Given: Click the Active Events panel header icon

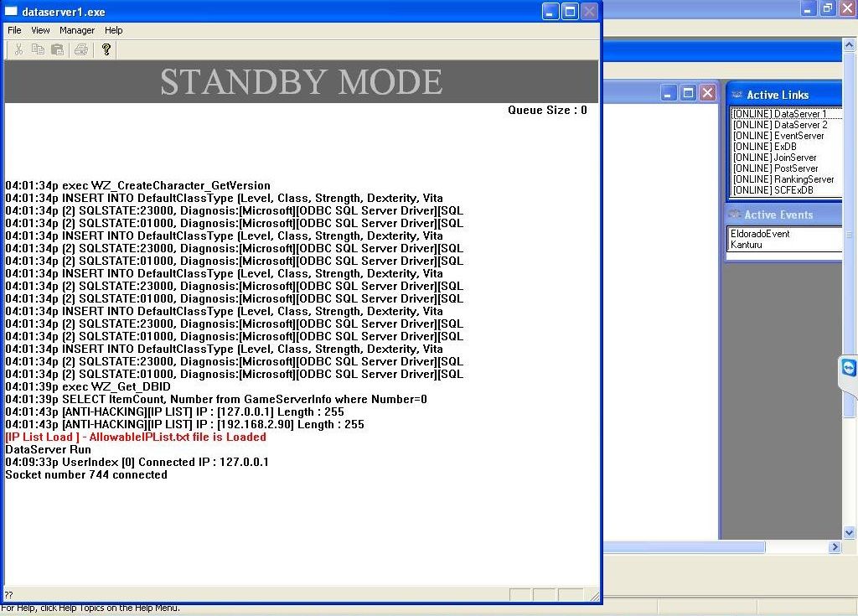Looking at the screenshot, I should coord(735,215).
